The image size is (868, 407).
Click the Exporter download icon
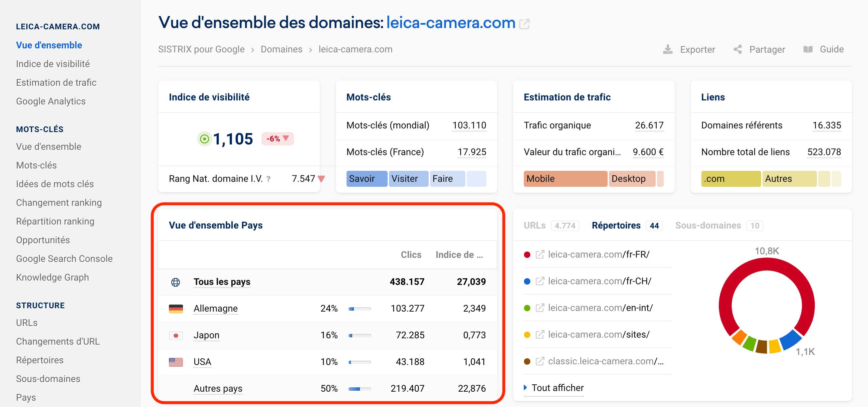pyautogui.click(x=667, y=49)
